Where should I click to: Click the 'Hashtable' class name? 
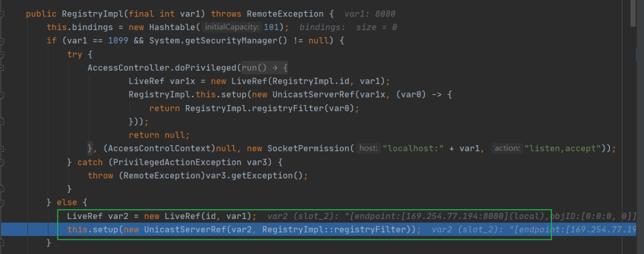(x=173, y=27)
